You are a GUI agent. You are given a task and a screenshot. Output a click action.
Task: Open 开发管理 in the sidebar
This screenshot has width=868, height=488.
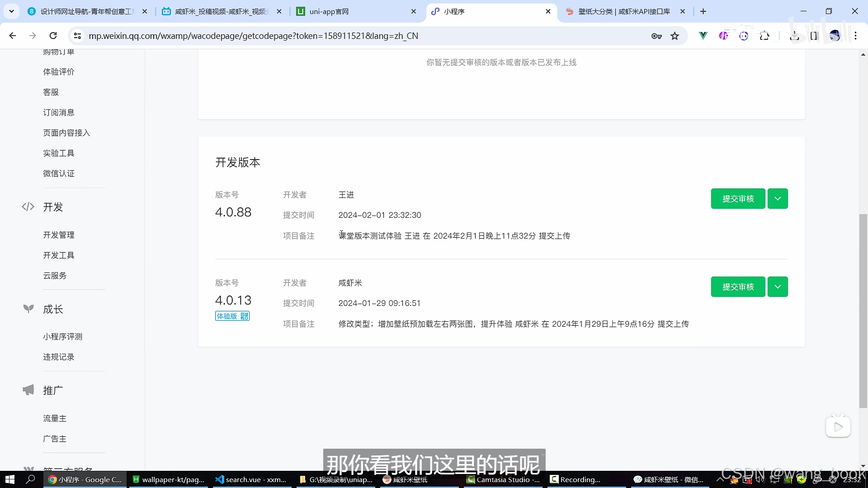click(x=59, y=235)
